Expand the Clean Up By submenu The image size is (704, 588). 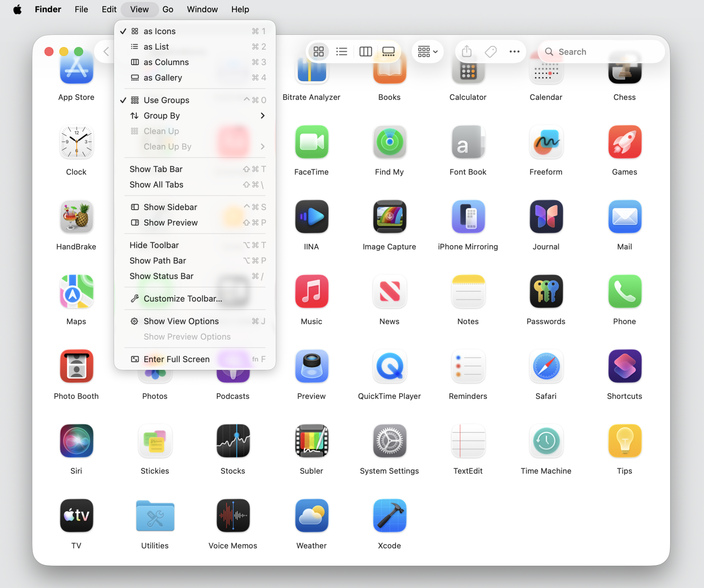point(167,146)
